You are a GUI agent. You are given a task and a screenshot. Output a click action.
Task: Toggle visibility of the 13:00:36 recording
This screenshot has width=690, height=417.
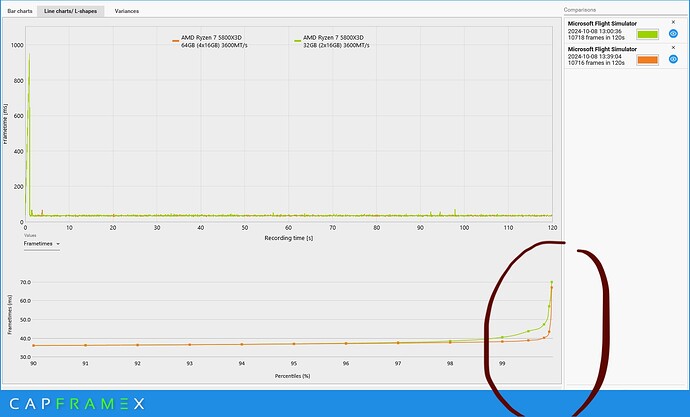(x=673, y=34)
